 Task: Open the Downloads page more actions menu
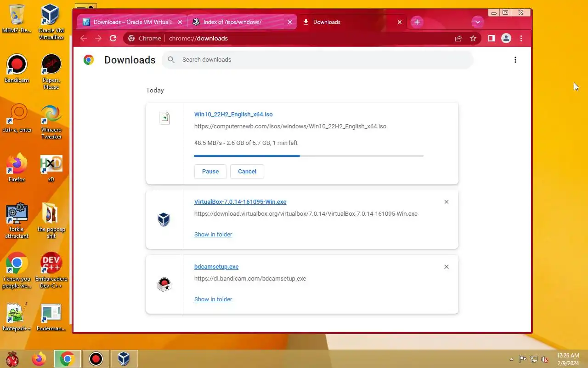[515, 60]
